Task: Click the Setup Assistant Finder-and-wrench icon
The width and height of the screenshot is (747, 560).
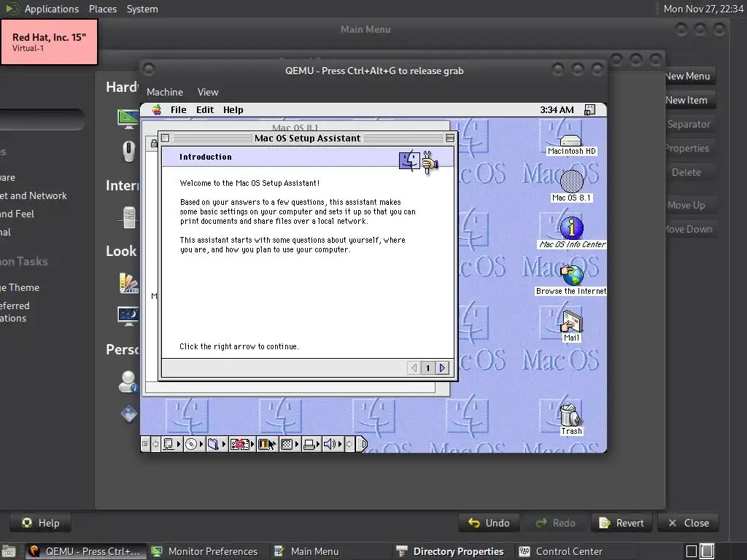Action: click(419, 162)
